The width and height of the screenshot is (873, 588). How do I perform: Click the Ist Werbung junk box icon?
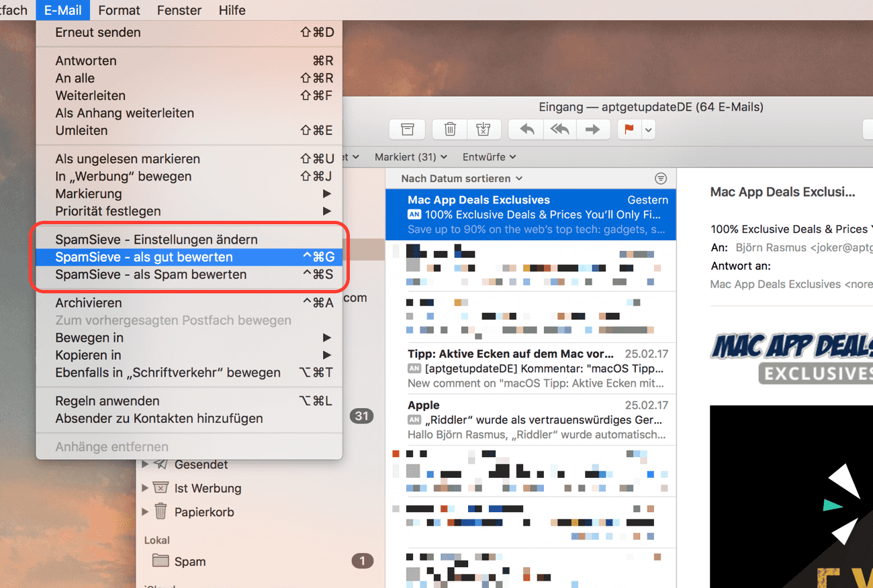pyautogui.click(x=160, y=488)
